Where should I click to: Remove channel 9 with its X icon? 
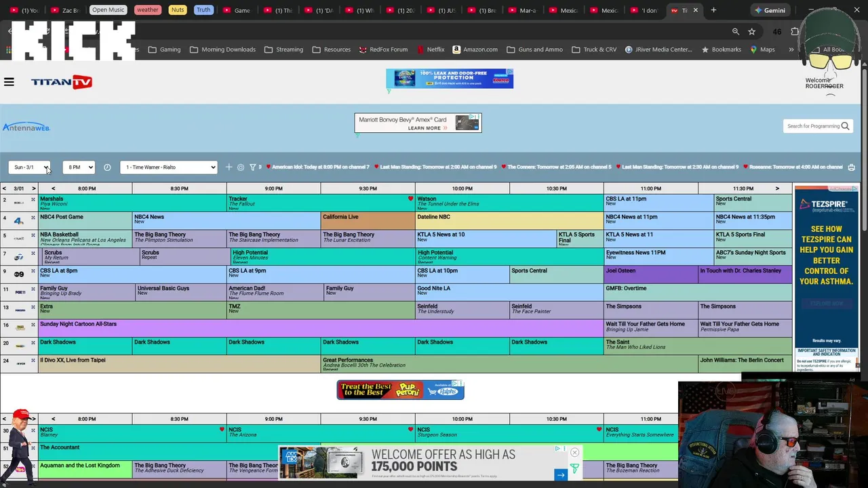[33, 271]
